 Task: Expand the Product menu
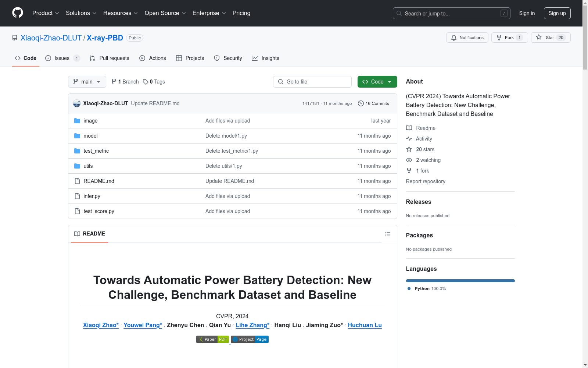46,13
